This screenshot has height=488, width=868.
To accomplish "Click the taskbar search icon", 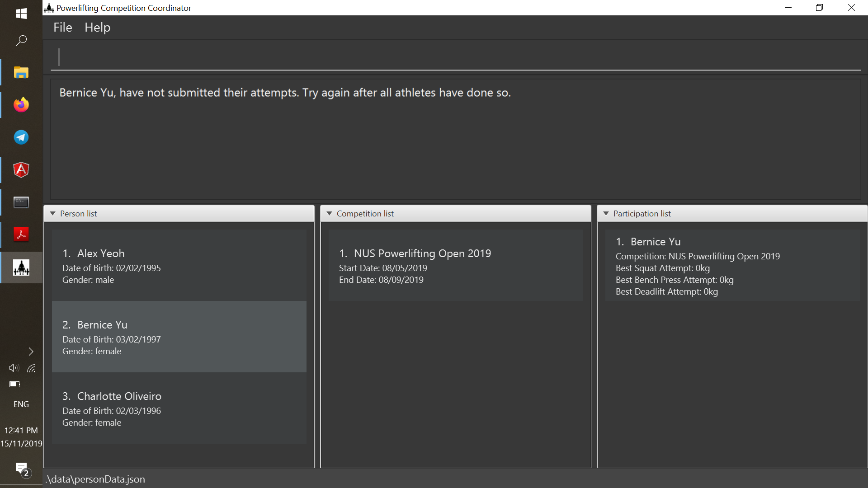I will coord(21,41).
